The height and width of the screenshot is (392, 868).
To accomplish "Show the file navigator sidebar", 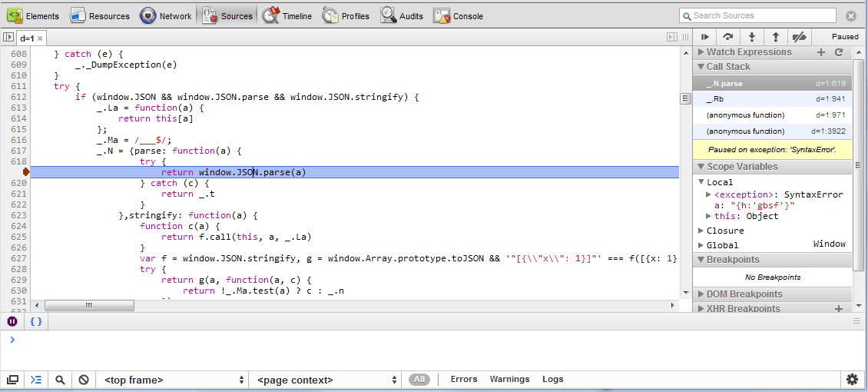I will pos(8,37).
